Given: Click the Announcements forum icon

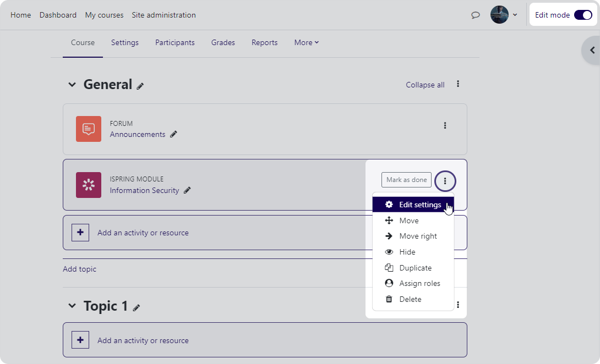Looking at the screenshot, I should pyautogui.click(x=89, y=129).
